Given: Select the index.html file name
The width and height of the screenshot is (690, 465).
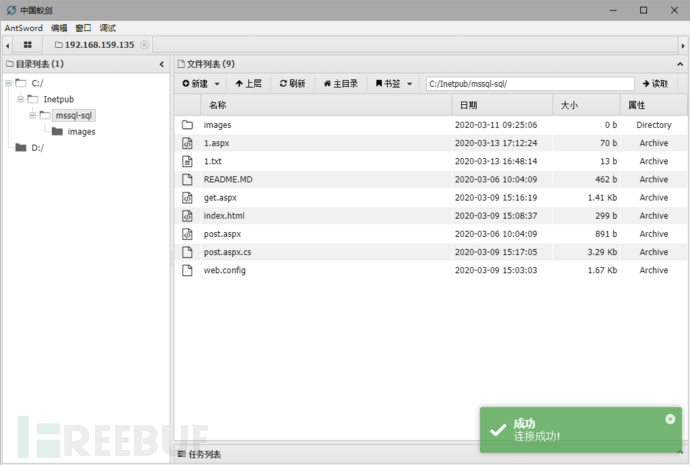Looking at the screenshot, I should (x=224, y=216).
